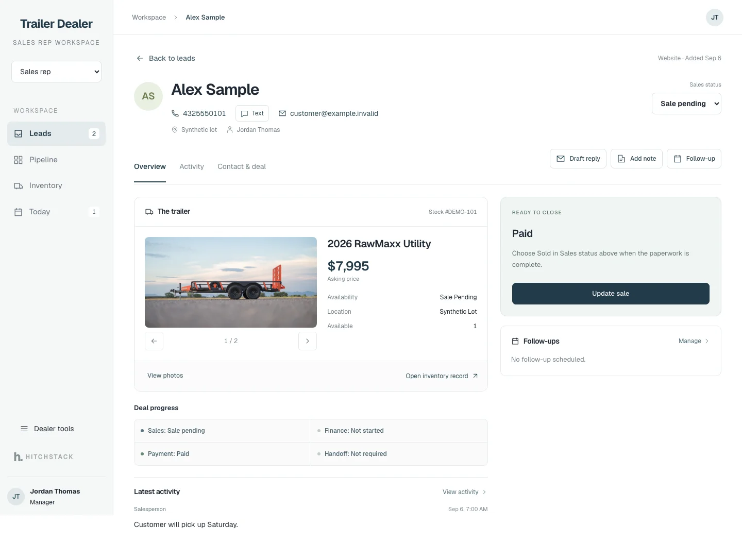
Task: Open the Inventory trailer icon
Action: tap(19, 186)
